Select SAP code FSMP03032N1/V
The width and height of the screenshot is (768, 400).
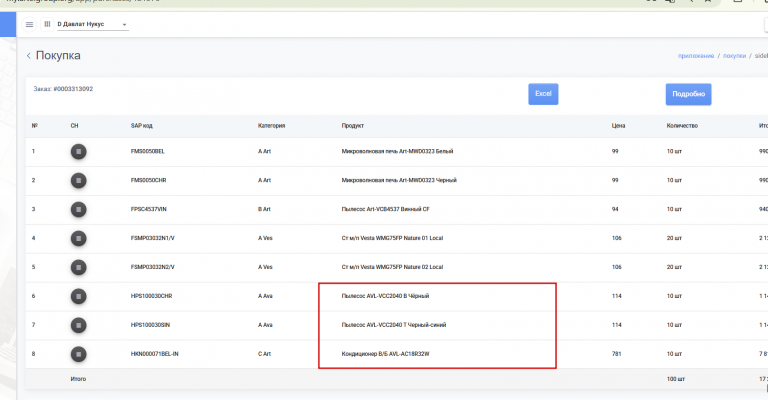pyautogui.click(x=152, y=238)
